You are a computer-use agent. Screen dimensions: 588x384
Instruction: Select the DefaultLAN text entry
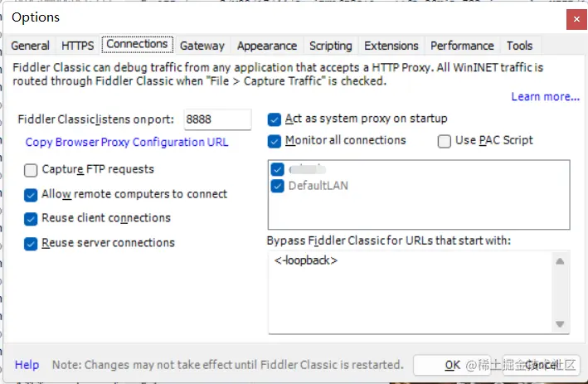point(318,186)
